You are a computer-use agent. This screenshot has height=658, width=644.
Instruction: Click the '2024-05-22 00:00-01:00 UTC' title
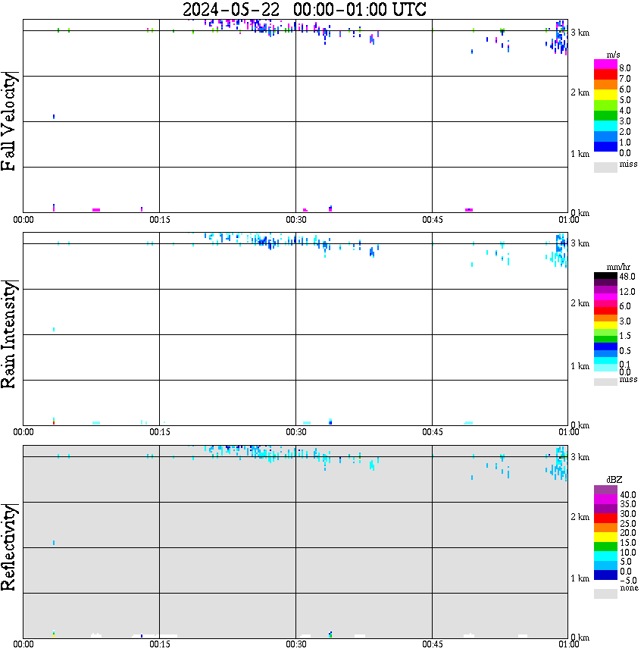click(x=304, y=9)
